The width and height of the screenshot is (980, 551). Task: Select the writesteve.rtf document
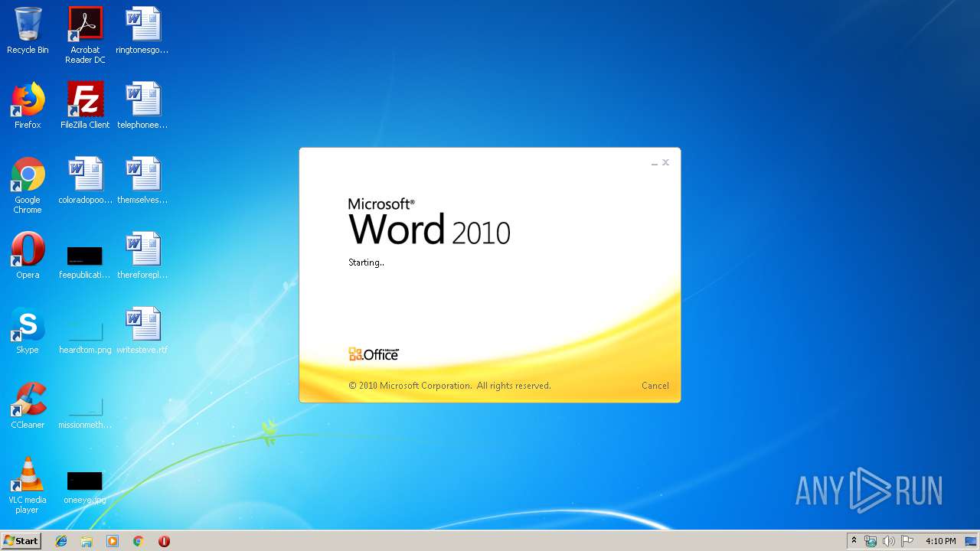(142, 331)
